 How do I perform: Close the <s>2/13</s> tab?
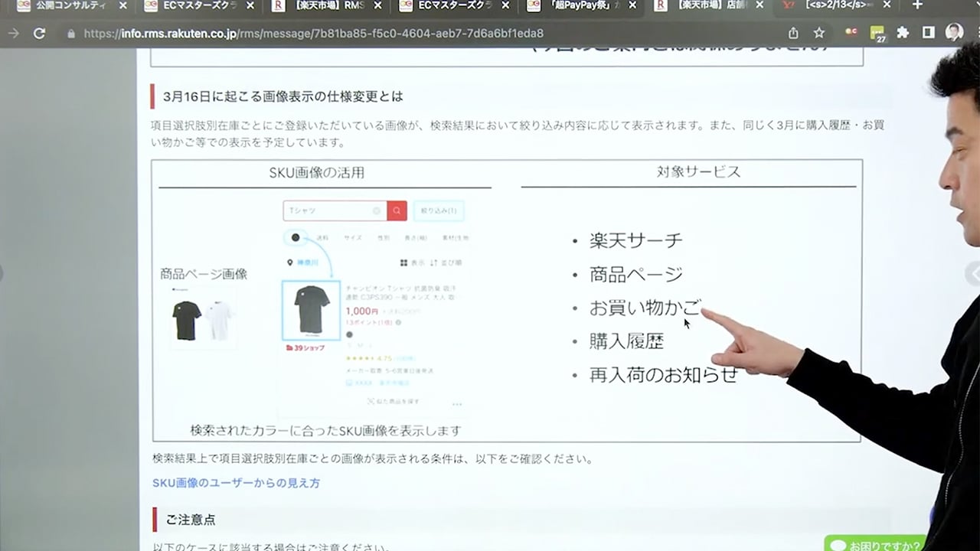(x=887, y=5)
